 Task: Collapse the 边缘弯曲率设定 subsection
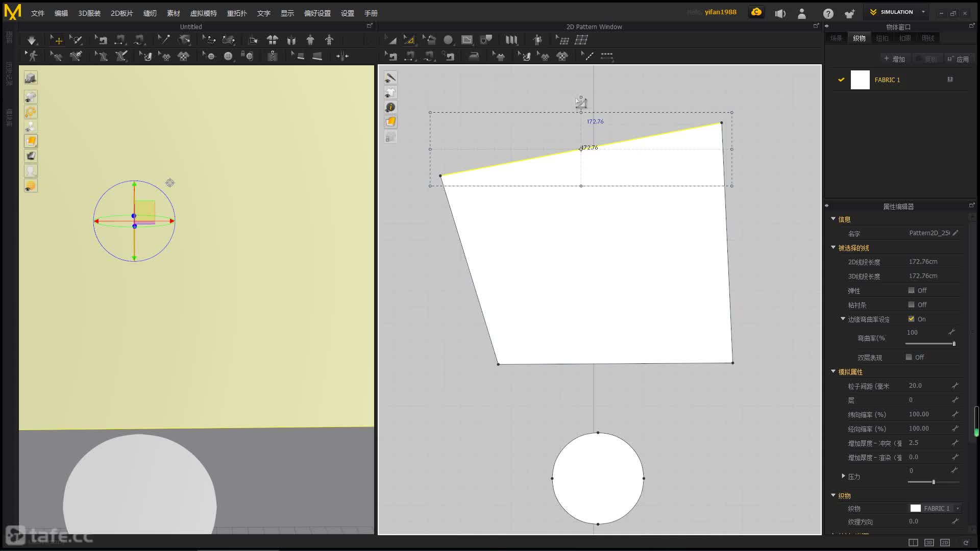pyautogui.click(x=843, y=319)
